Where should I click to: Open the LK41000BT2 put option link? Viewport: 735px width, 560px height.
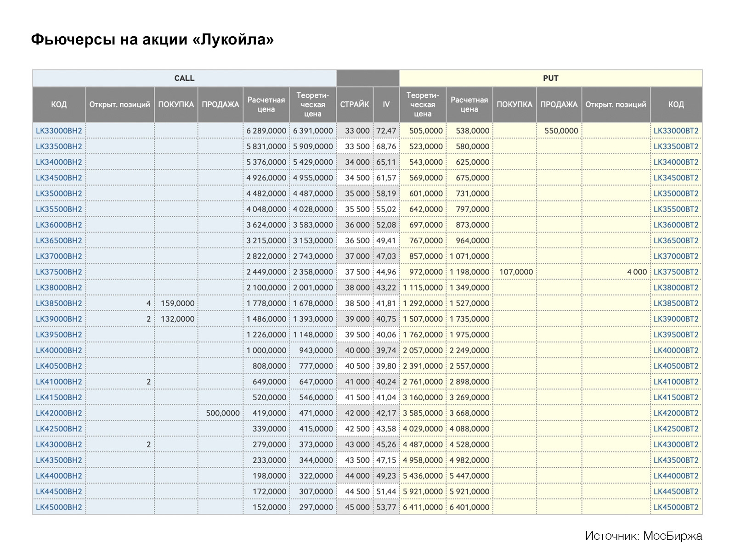676,381
